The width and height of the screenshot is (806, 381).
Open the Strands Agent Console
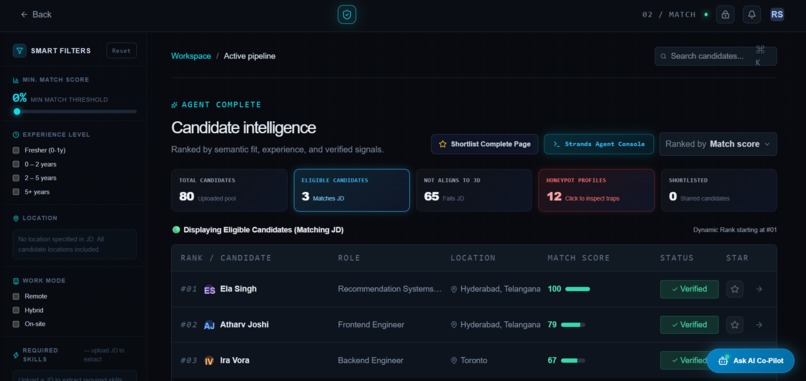599,144
